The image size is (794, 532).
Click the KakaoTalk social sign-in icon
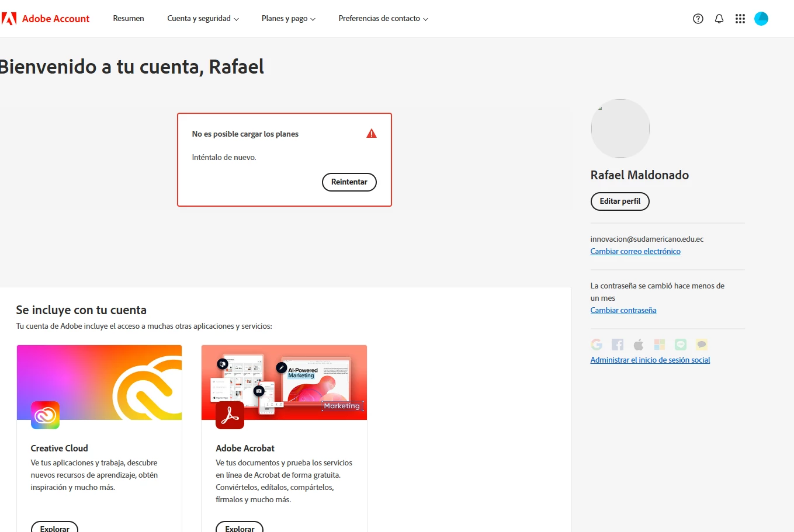702,345
